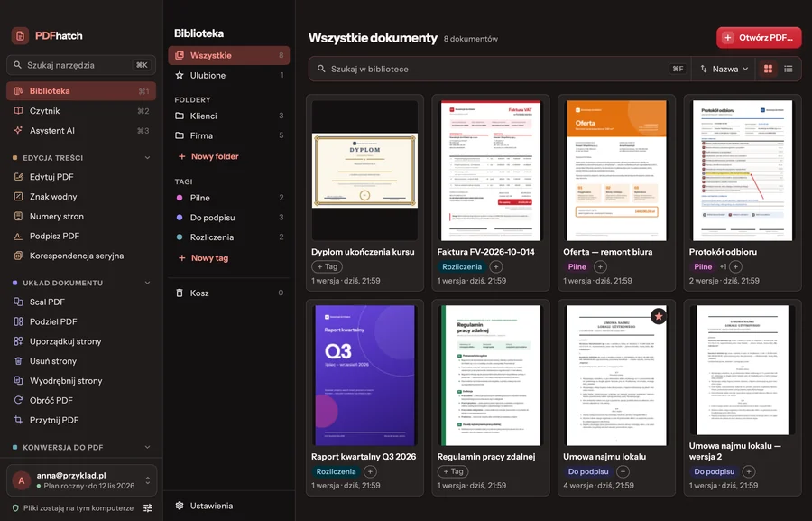The height and width of the screenshot is (521, 812).
Task: Show the +1 extra tags on Protokół odbioru
Action: point(723,266)
